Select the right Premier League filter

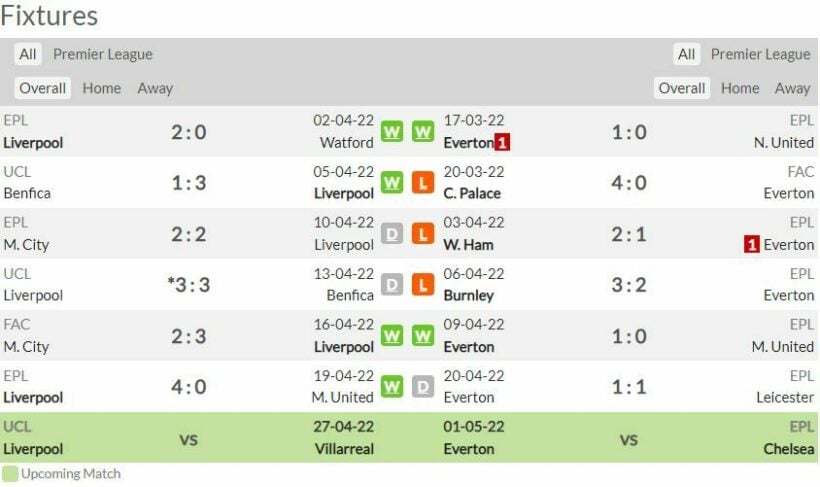(x=760, y=54)
